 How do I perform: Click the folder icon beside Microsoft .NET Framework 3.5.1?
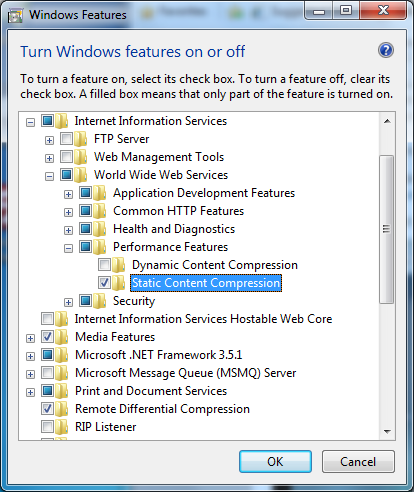point(62,355)
